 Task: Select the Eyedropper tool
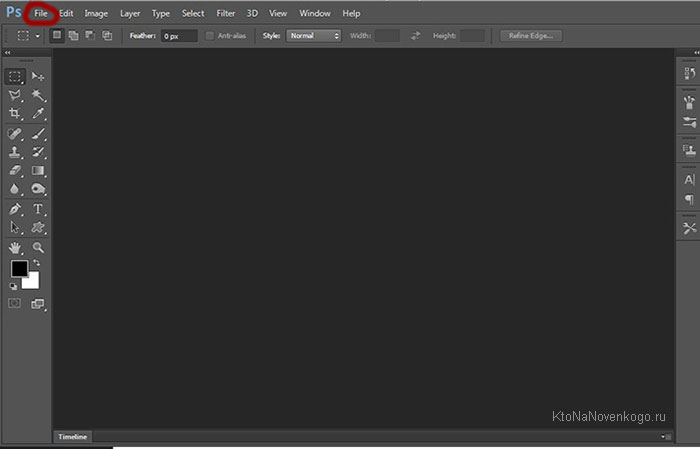(x=38, y=113)
